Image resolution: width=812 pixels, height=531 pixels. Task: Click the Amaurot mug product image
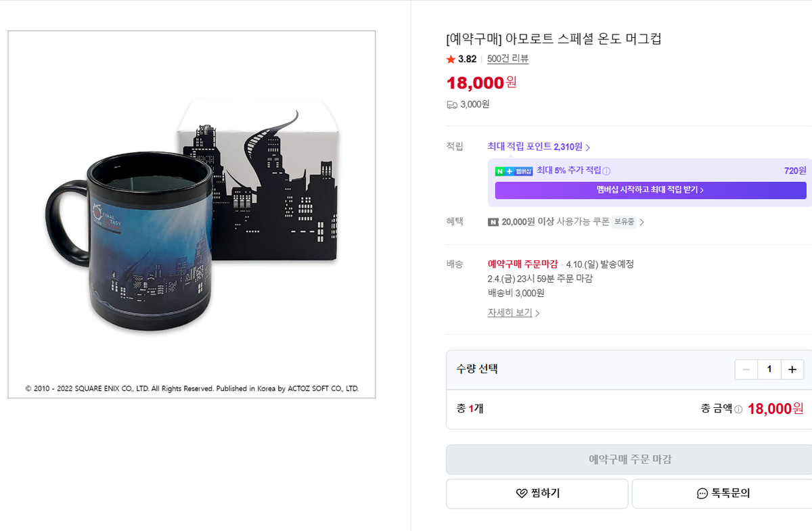191,214
